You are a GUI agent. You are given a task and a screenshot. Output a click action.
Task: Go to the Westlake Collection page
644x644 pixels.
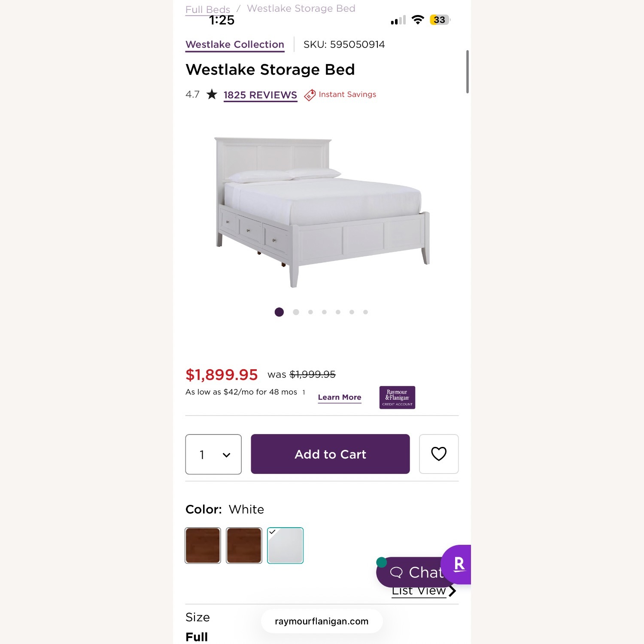(234, 44)
